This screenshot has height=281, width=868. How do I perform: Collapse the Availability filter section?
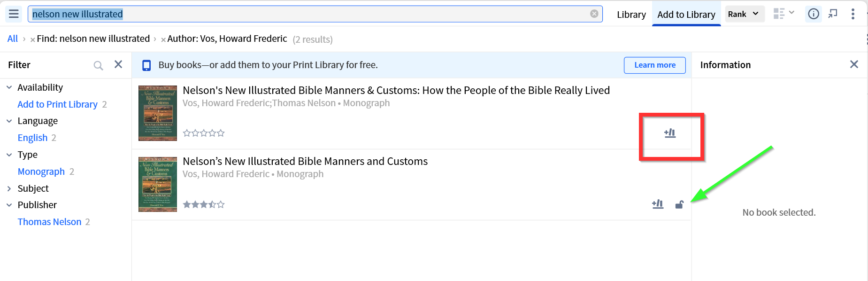tap(9, 87)
